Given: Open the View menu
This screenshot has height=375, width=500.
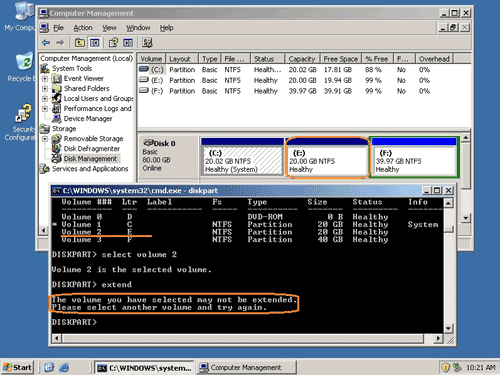Looking at the screenshot, I should [x=109, y=28].
